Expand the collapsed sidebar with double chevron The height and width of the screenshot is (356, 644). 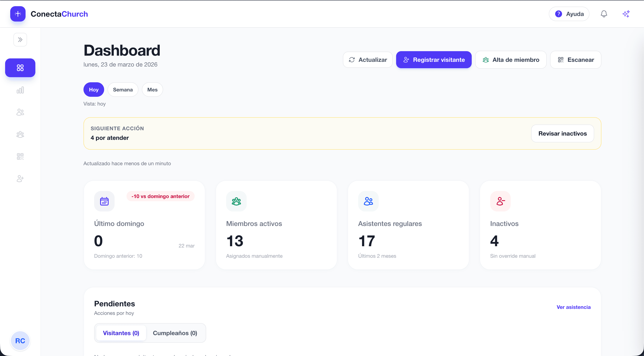point(20,39)
